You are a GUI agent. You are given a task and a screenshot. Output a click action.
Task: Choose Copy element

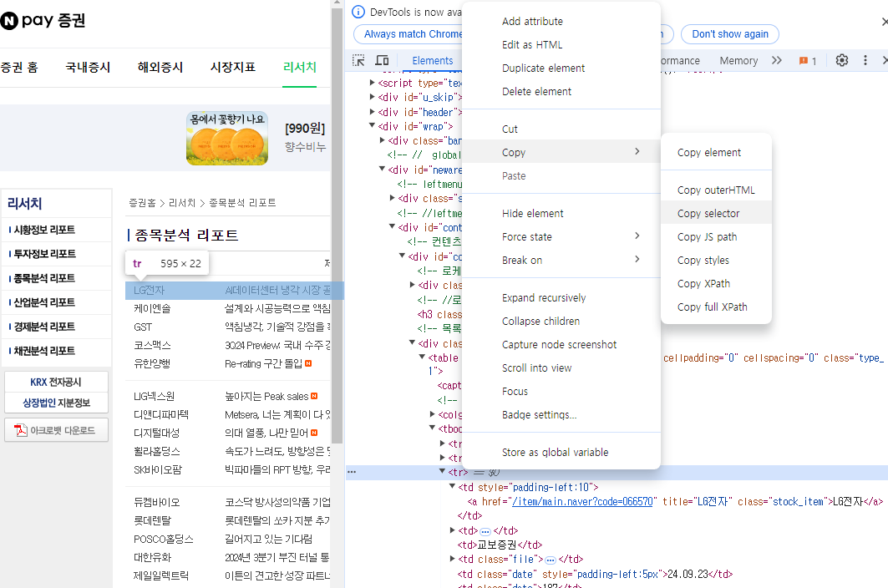716,152
